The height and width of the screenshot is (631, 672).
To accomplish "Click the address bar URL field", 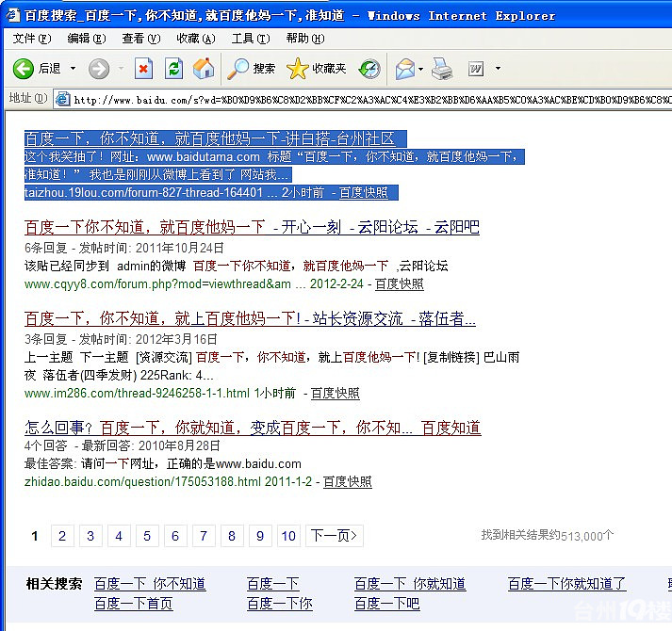I will click(x=368, y=99).
